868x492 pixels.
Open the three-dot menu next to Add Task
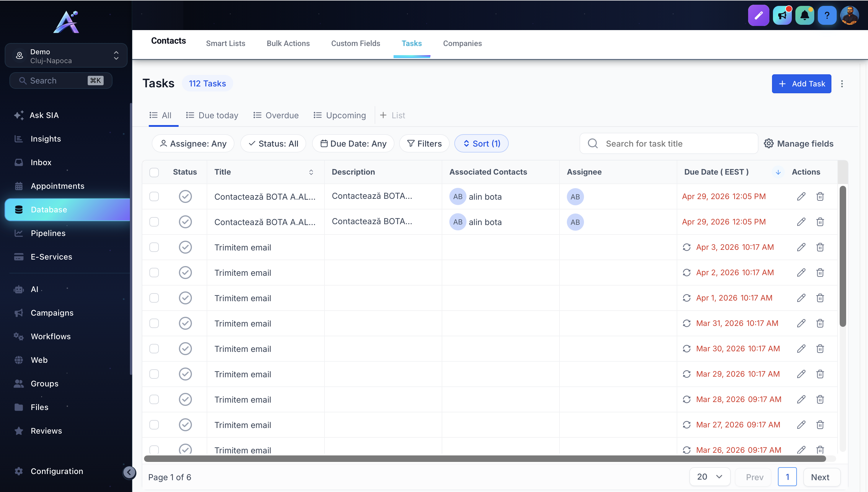point(842,84)
